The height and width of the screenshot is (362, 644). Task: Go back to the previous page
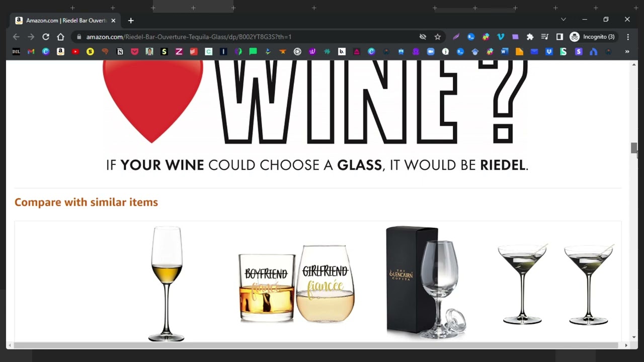16,37
